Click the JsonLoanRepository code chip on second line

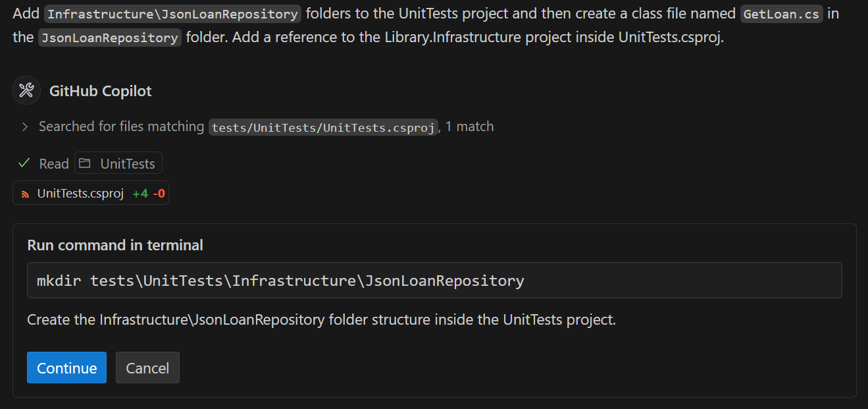109,38
